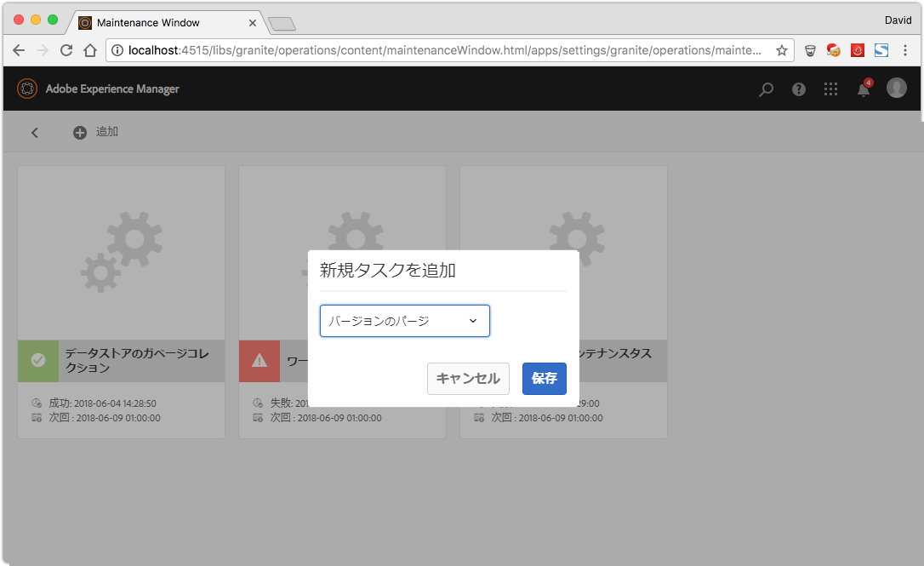Screen dimensions: 924x566
Task: Open the AEM search icon
Action: (x=766, y=89)
